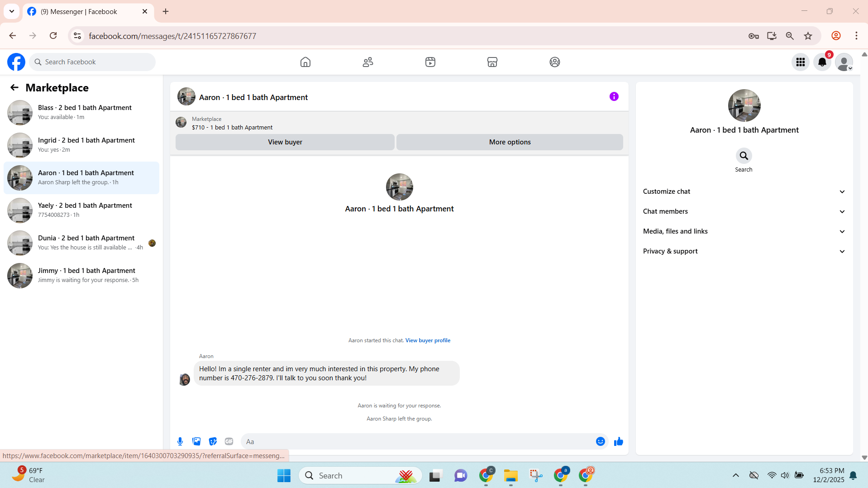Screen dimensions: 868x488
Task: Open the Chrome three-dot menu
Action: pos(856,36)
